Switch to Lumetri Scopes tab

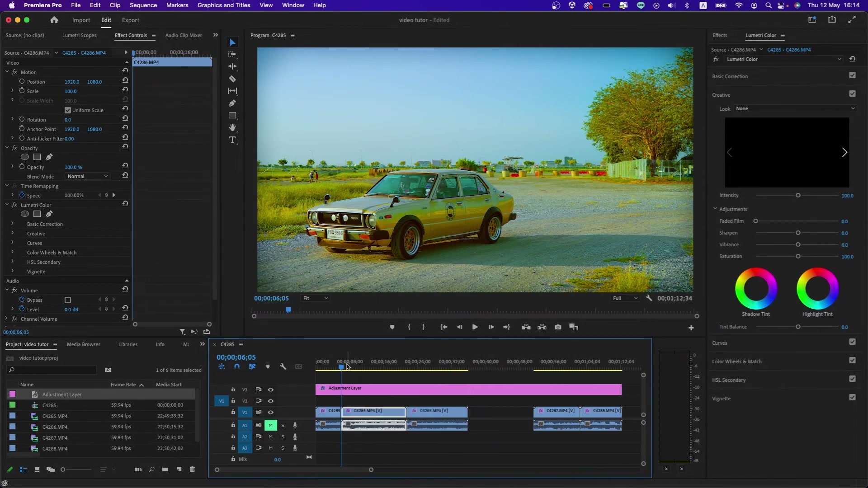tap(79, 35)
